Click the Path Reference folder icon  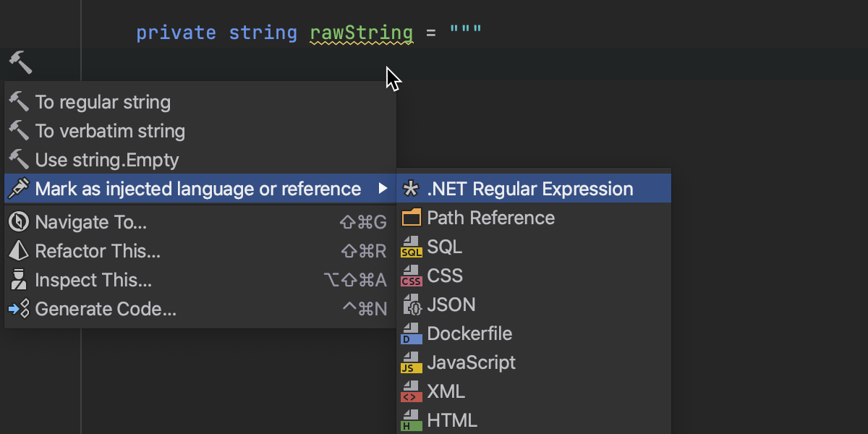(x=411, y=218)
